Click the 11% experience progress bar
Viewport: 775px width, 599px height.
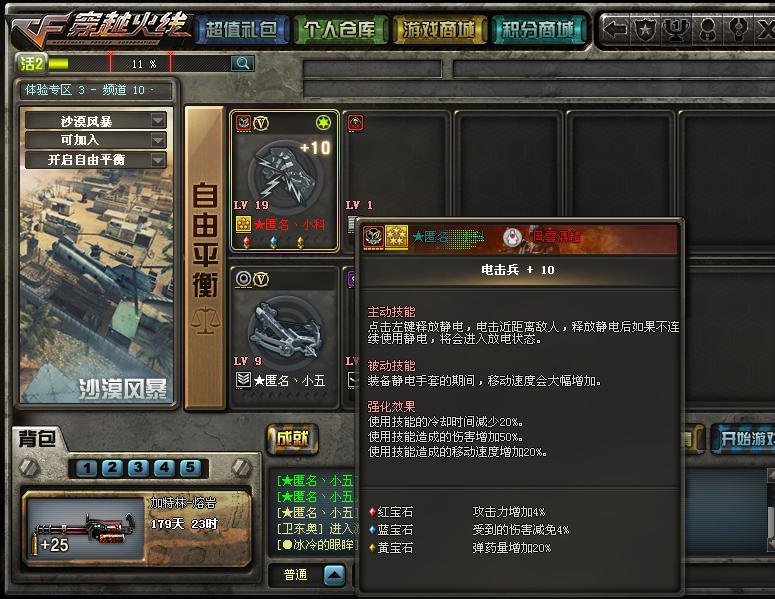coord(140,63)
